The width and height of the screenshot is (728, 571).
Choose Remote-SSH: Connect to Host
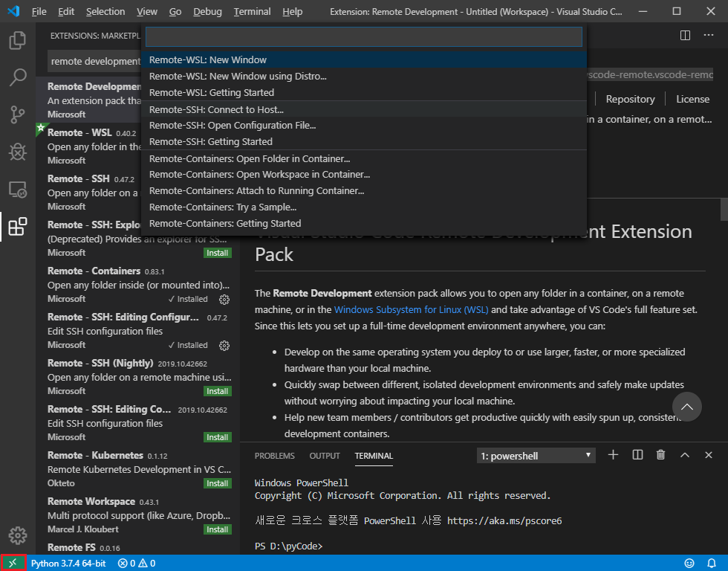point(364,109)
